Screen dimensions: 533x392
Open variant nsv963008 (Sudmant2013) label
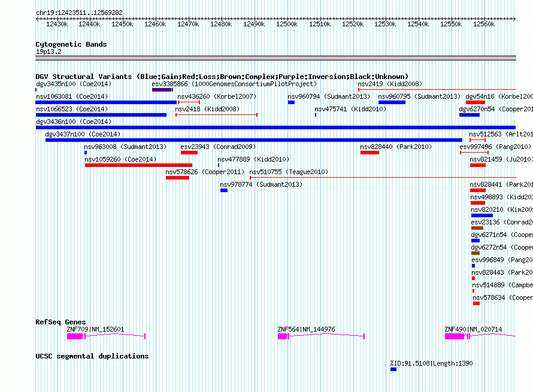[x=125, y=147]
